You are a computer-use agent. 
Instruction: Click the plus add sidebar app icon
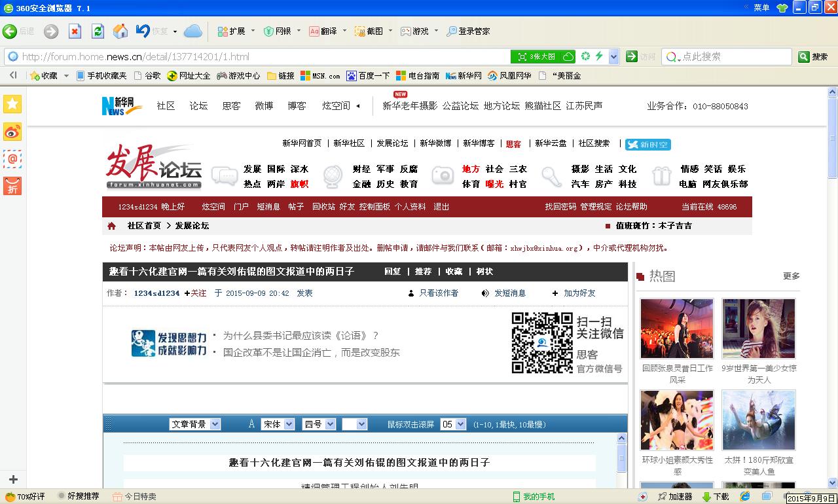click(12, 480)
